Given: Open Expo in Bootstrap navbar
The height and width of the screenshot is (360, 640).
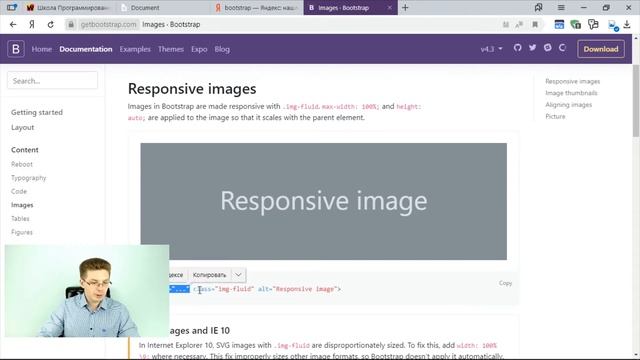Looking at the screenshot, I should coord(199,49).
